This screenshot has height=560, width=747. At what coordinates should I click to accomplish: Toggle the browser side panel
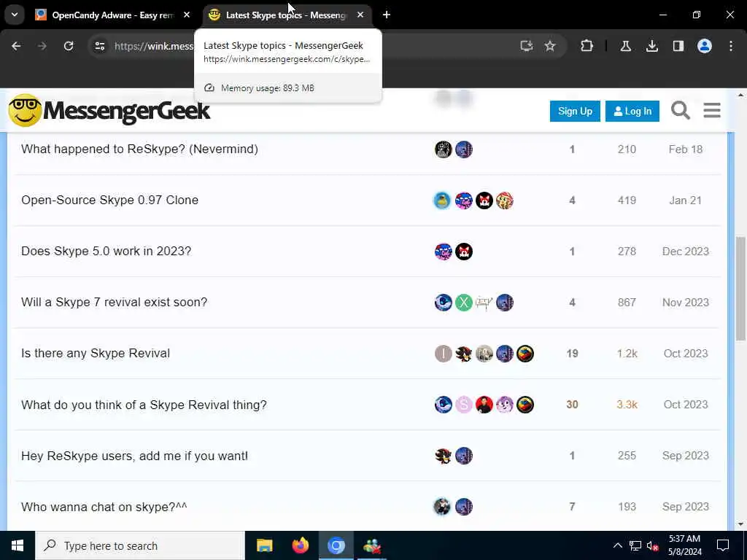[x=678, y=46]
